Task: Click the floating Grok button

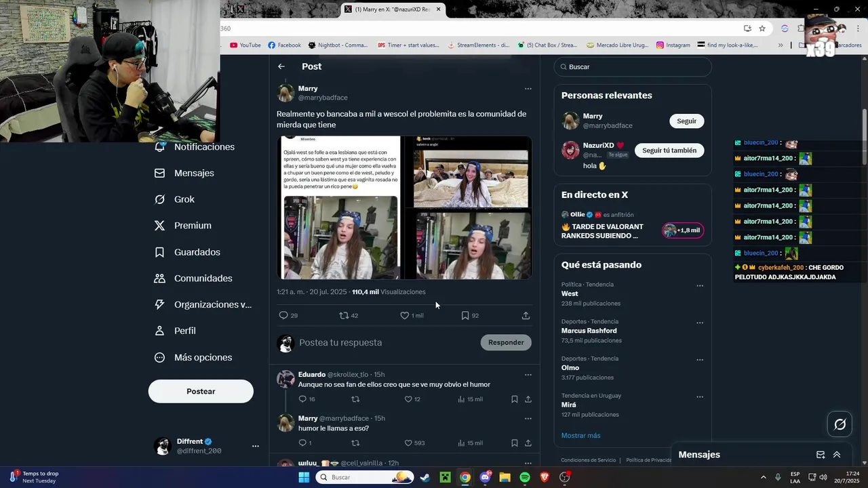Action: [x=840, y=424]
